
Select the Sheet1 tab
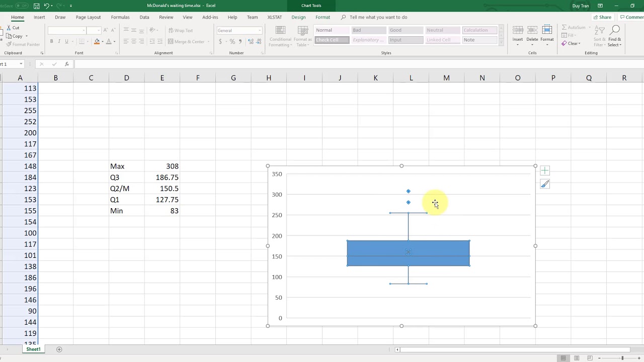click(x=33, y=349)
